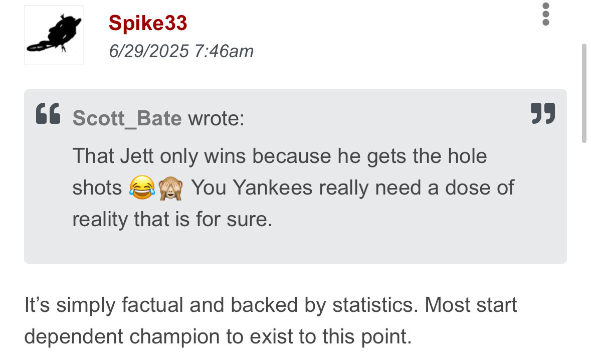
Task: Click Spike33's bird avatar image
Action: 54,35
